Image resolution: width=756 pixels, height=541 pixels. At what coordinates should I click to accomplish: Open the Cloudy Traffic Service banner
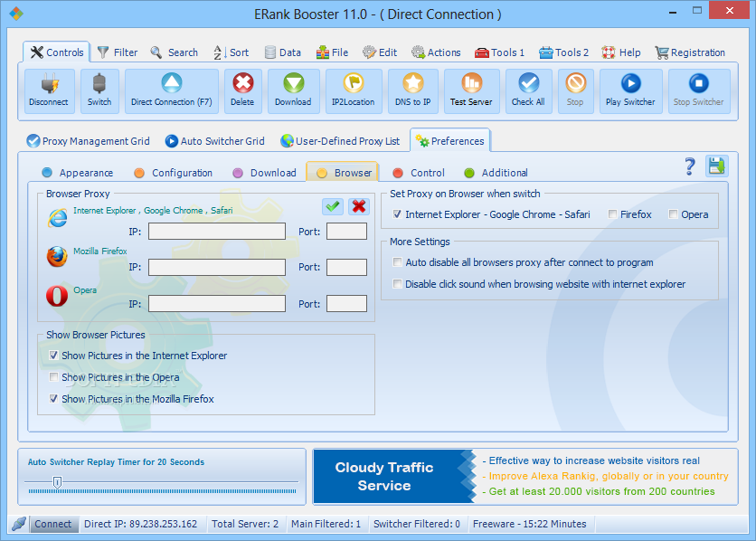(x=525, y=477)
